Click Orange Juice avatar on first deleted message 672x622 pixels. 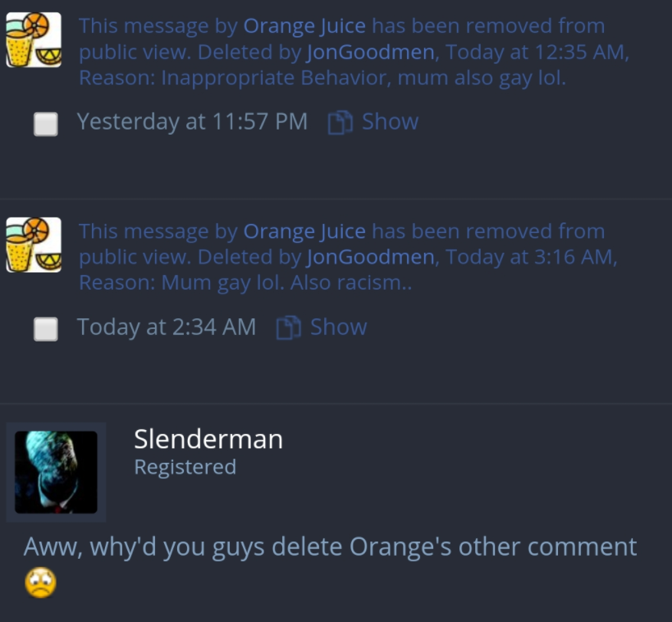(x=34, y=40)
